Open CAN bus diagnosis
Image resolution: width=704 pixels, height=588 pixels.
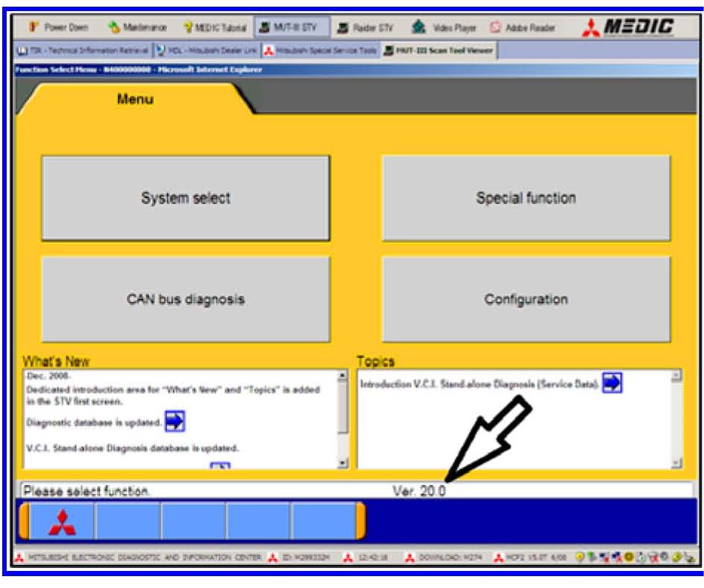(x=185, y=300)
